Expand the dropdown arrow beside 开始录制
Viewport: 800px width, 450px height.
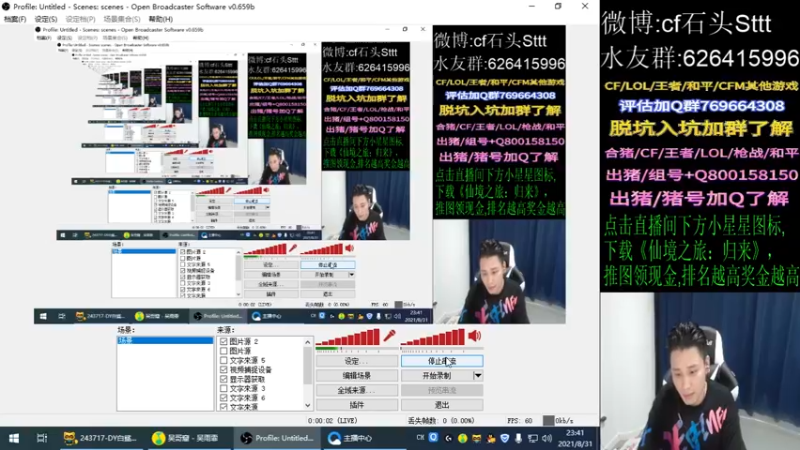478,376
